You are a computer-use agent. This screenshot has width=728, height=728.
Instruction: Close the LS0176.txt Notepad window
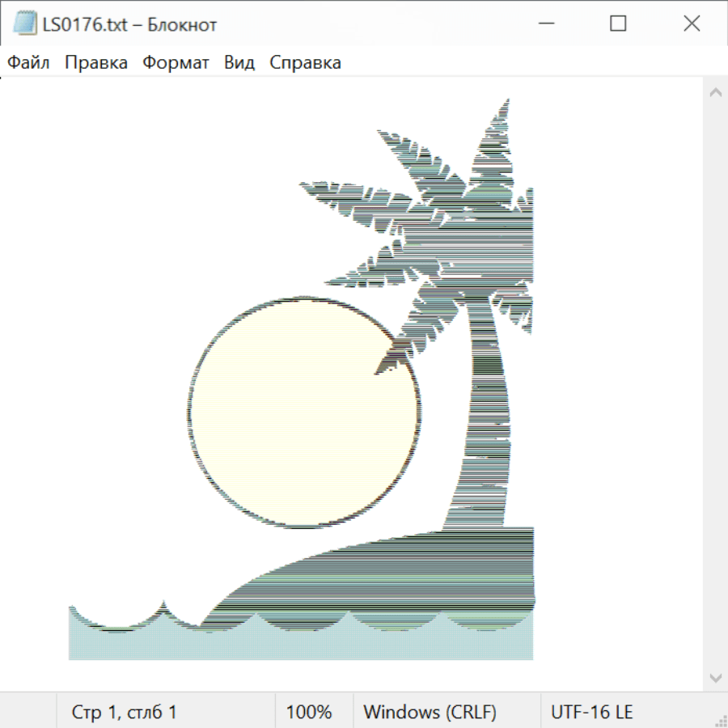tap(692, 24)
